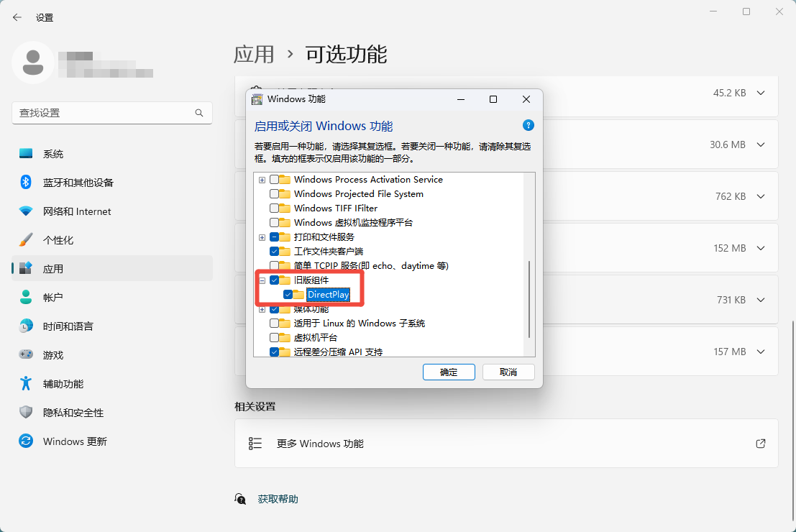Click the Windows 更新 sync icon

pos(26,441)
